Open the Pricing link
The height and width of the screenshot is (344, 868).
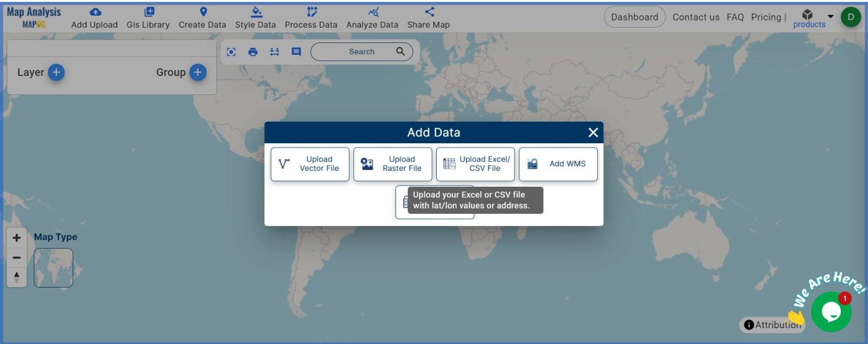[x=766, y=17]
